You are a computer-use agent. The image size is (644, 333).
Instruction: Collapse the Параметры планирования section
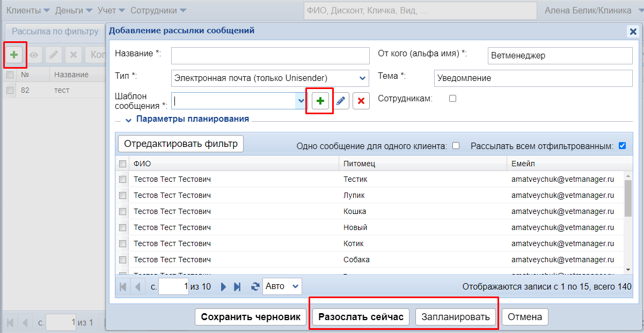click(x=128, y=119)
